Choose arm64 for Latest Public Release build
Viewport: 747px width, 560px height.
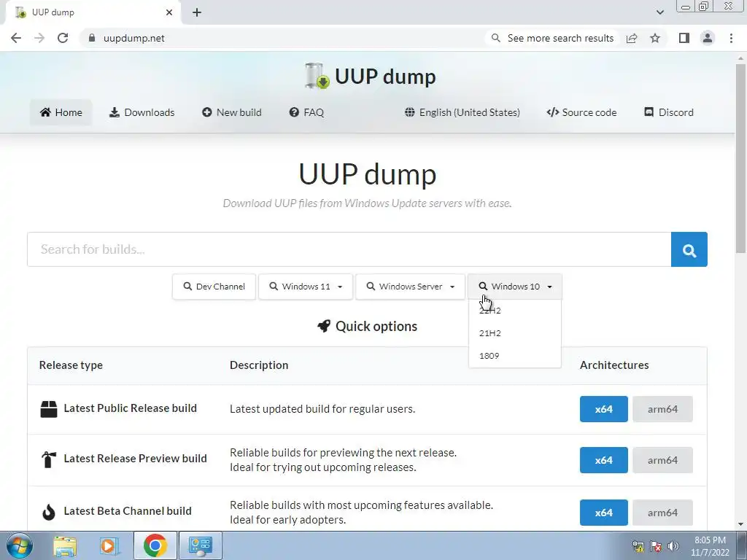click(662, 409)
